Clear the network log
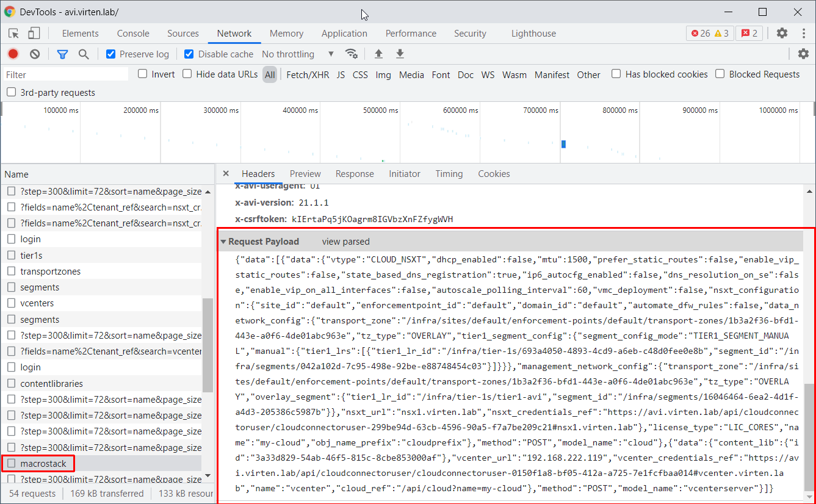Image resolution: width=816 pixels, height=504 pixels. 35,54
